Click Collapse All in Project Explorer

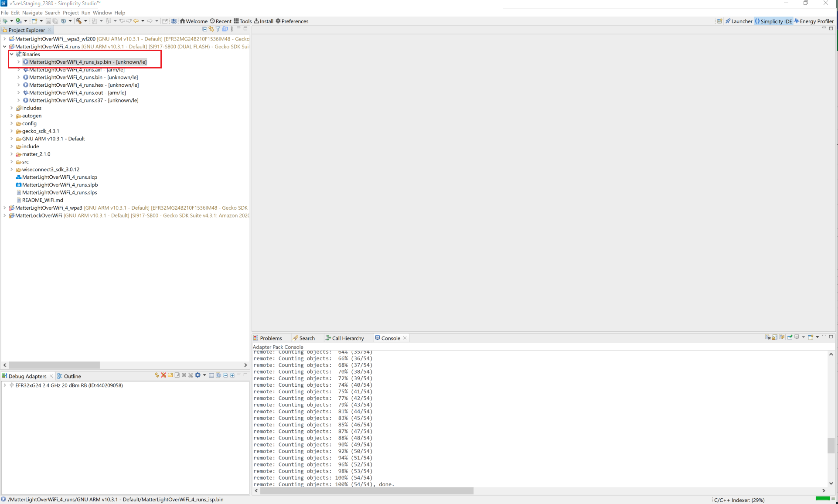tap(204, 29)
